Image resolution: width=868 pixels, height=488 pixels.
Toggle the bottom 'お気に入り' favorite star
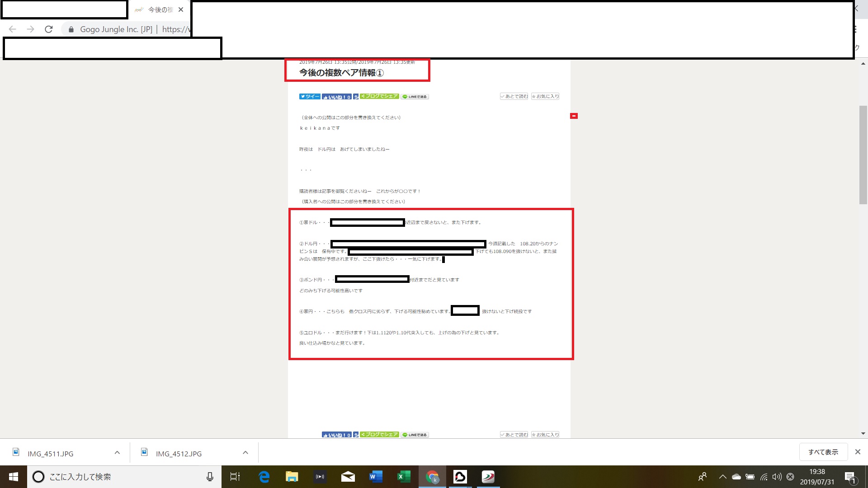(x=545, y=435)
